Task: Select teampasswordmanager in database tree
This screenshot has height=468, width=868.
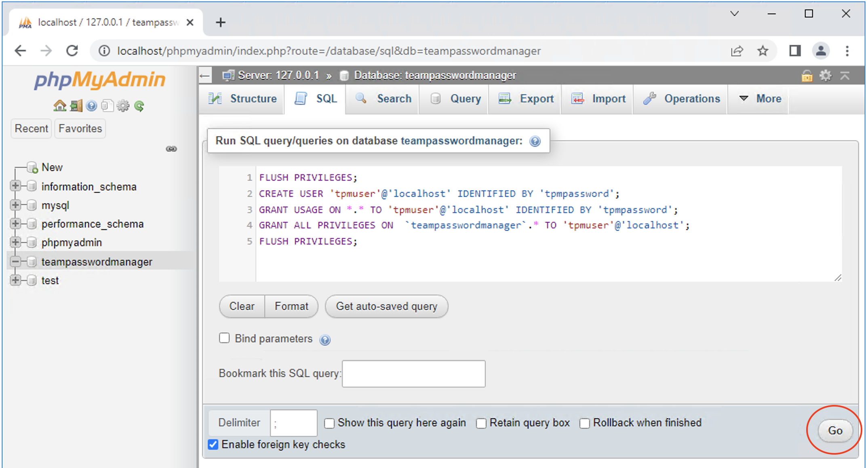Action: [x=97, y=262]
